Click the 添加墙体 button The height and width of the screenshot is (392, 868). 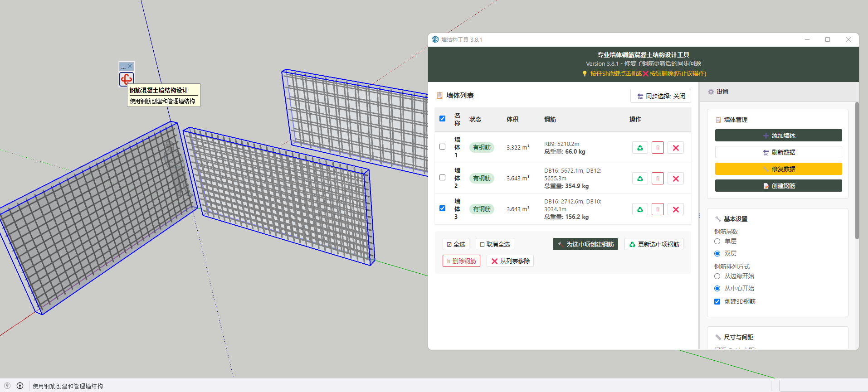tap(778, 136)
